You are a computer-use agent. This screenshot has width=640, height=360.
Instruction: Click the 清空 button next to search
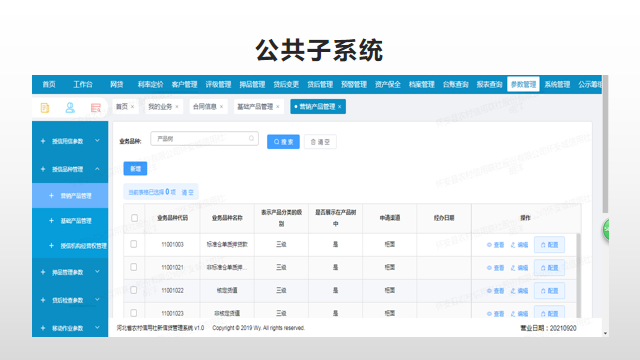320,142
